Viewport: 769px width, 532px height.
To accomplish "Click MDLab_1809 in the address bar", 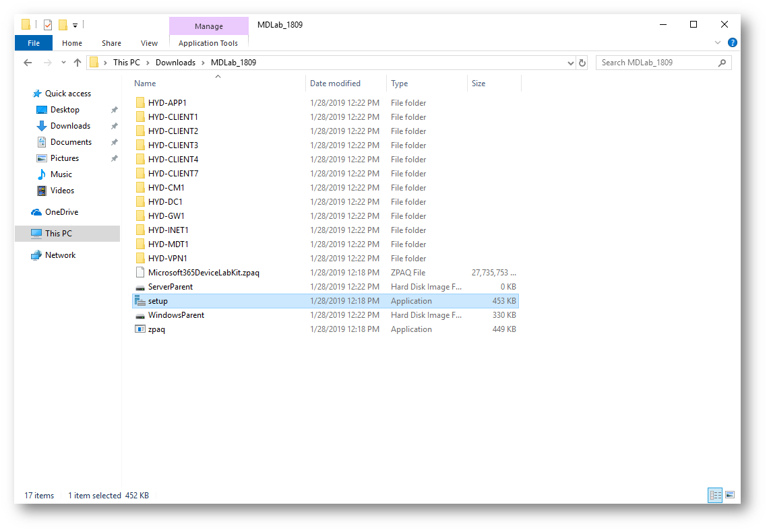I will tap(233, 63).
